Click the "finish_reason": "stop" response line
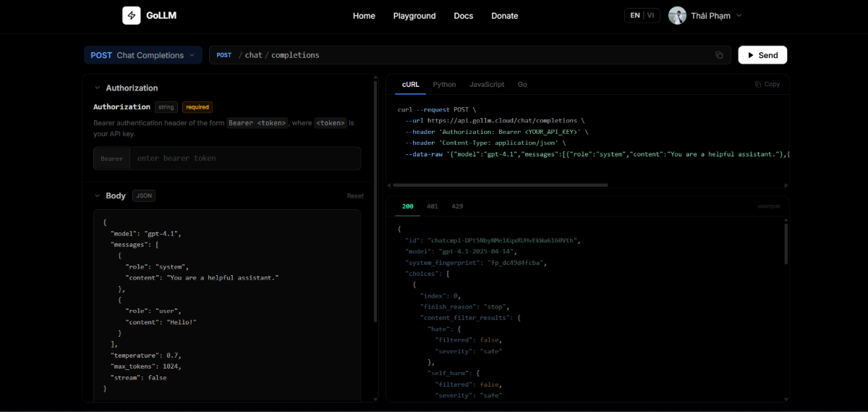868x412 pixels. [x=465, y=306]
